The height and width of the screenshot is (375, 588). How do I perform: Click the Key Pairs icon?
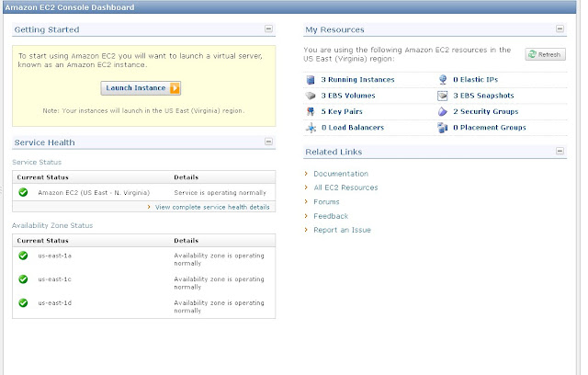pos(311,111)
